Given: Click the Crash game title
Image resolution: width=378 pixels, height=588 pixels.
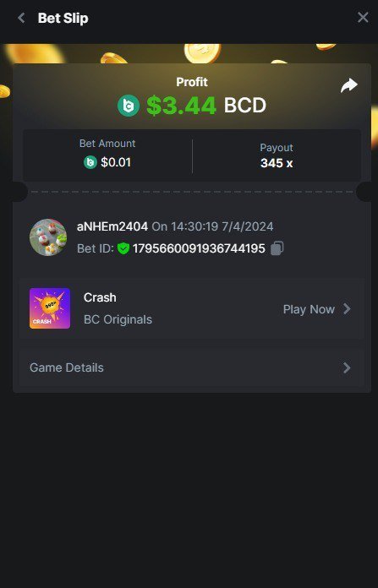Looking at the screenshot, I should tap(100, 297).
